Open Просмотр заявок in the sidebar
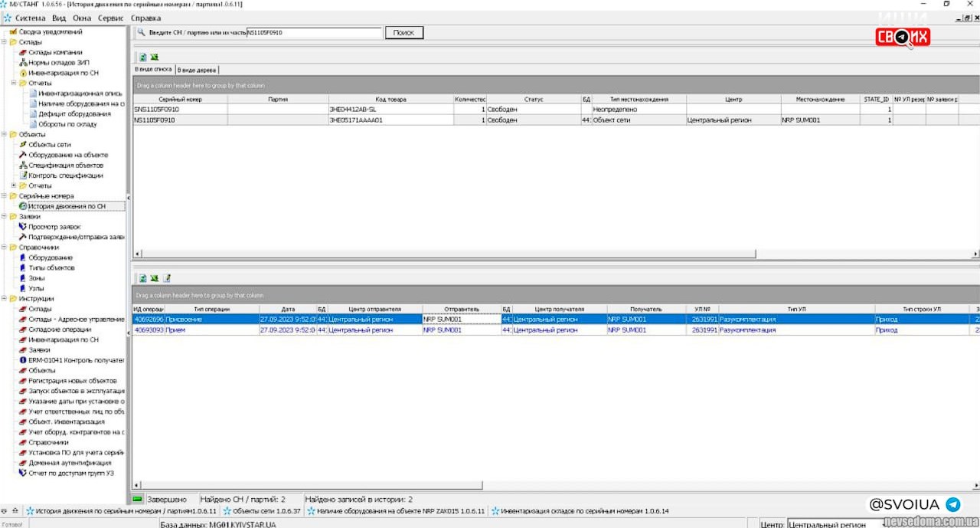 tap(54, 227)
